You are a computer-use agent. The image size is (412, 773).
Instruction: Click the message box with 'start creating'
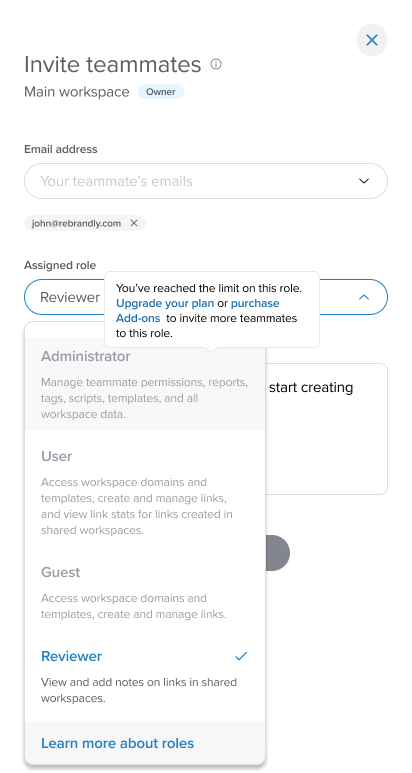coord(326,429)
